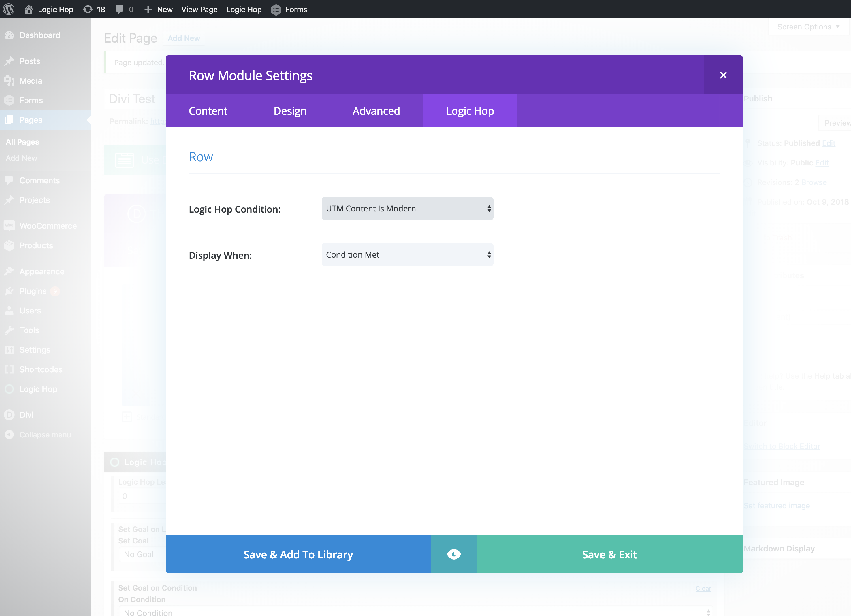851x616 pixels.
Task: Click the Shortcodes bracket icon in sidebar
Action: click(10, 369)
